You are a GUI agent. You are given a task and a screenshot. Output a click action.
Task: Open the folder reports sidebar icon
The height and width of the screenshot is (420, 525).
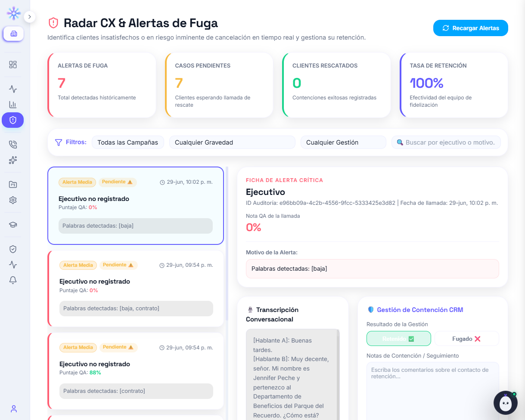click(13, 185)
